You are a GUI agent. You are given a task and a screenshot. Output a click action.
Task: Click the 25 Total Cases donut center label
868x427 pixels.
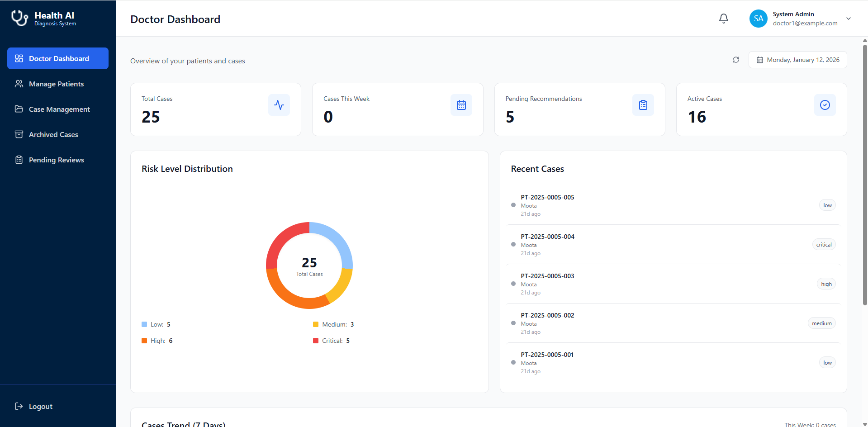[309, 266]
